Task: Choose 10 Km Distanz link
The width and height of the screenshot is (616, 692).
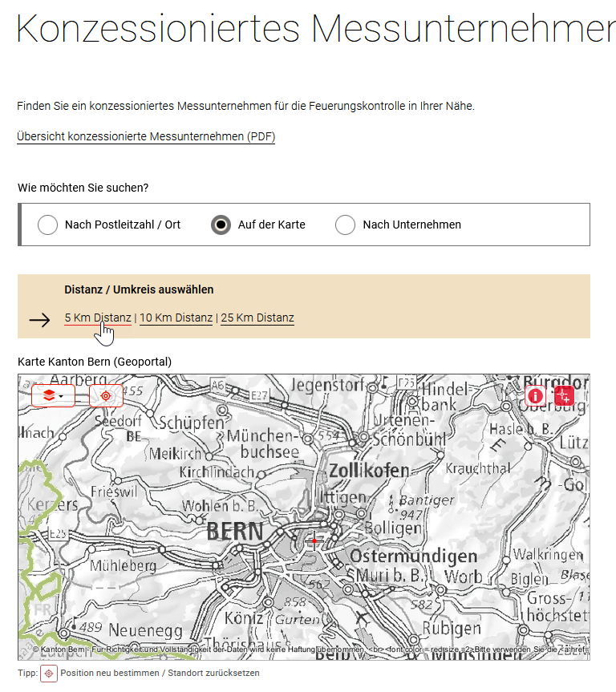Action: 176,318
